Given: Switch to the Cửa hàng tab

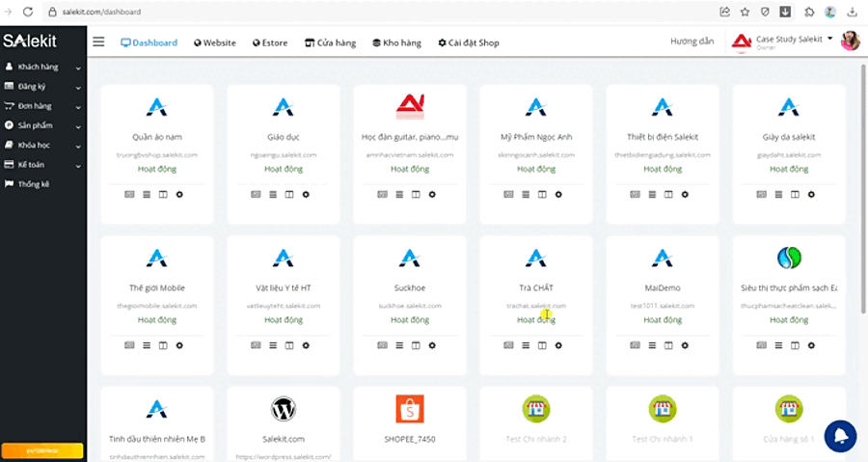Looking at the screenshot, I should pyautogui.click(x=331, y=42).
